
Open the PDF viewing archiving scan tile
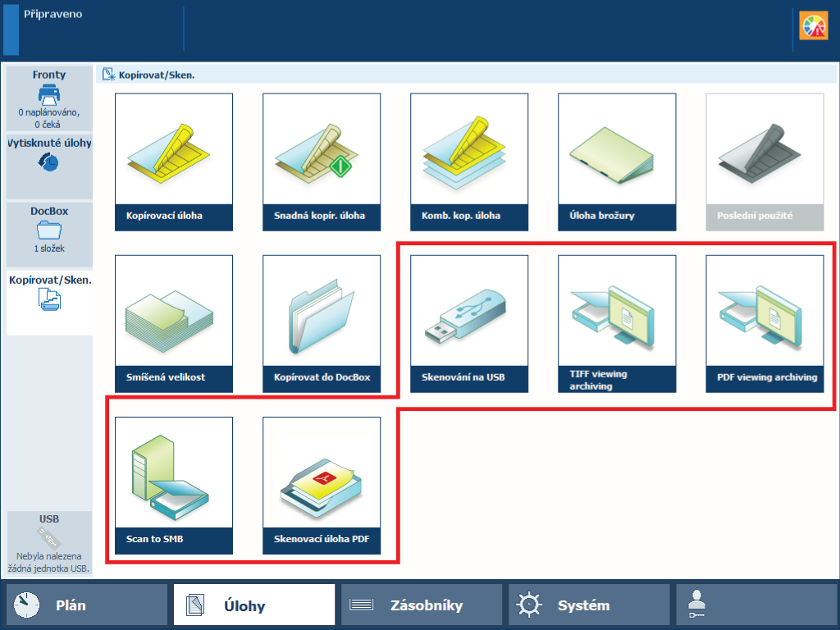click(765, 323)
